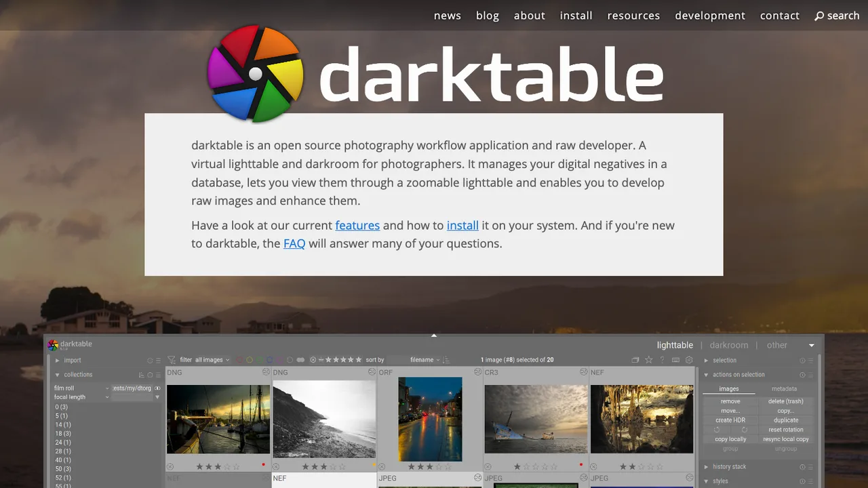Open the film roll collection dropdown
The height and width of the screenshot is (488, 868).
(x=81, y=388)
